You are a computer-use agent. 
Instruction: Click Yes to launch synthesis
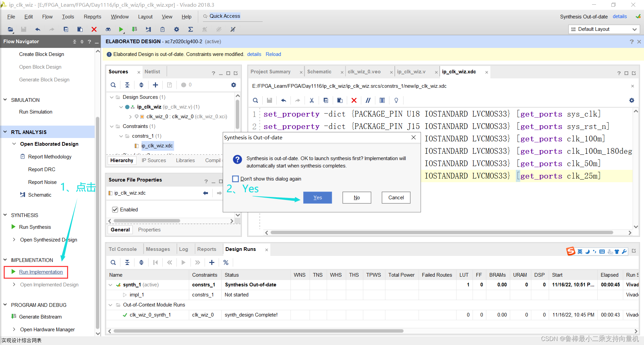(x=317, y=198)
